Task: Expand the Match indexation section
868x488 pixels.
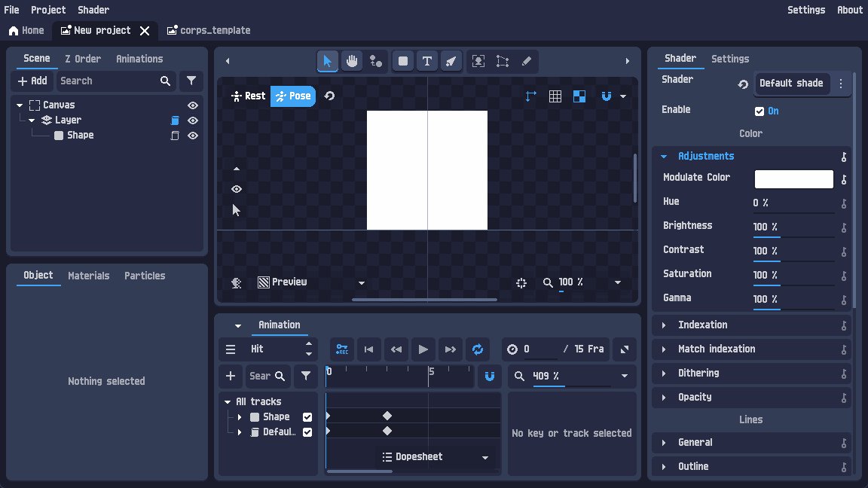Action: tap(663, 349)
